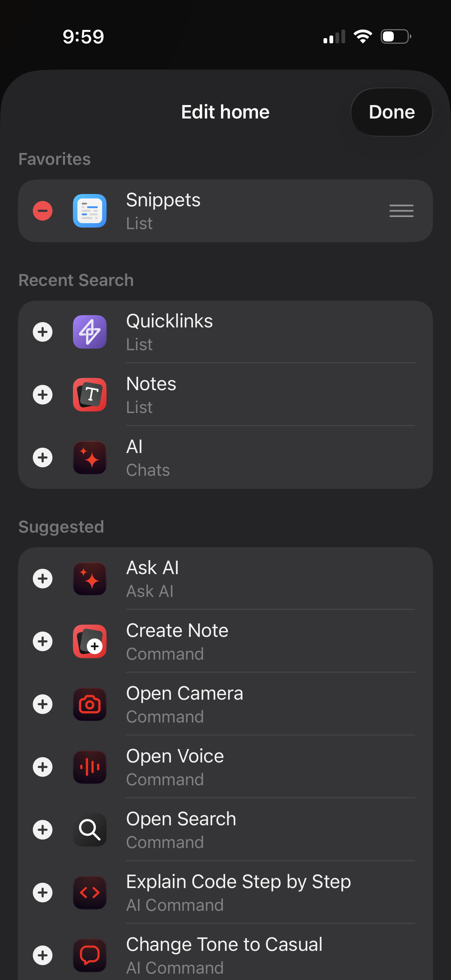The height and width of the screenshot is (980, 451).
Task: Tap the Change Tone to Casual label
Action: [x=224, y=944]
